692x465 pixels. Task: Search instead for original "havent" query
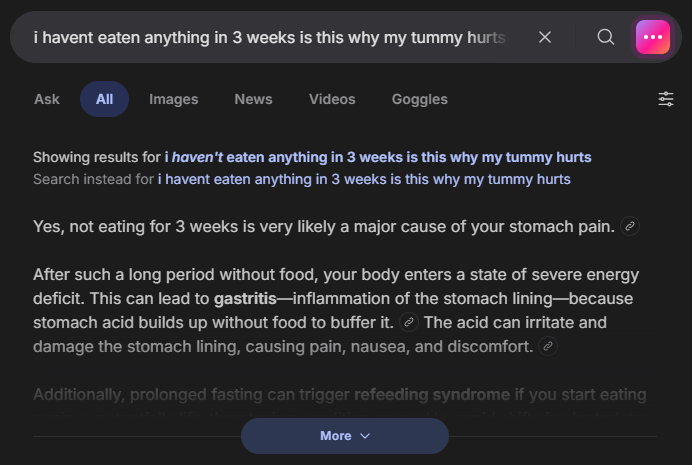click(x=364, y=179)
